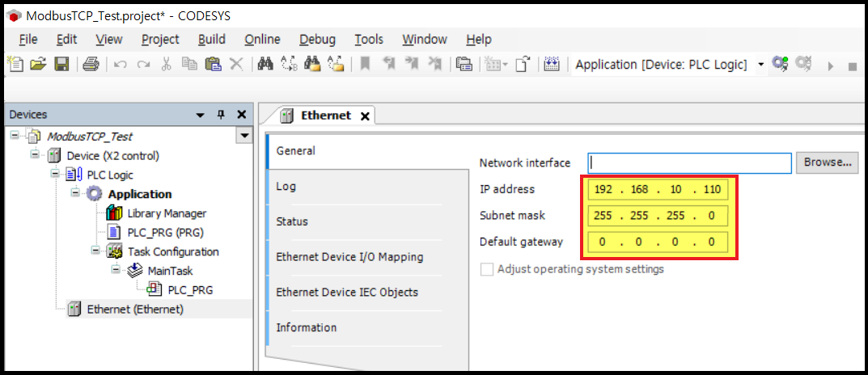Click the Login gear icon
The height and width of the screenshot is (375, 868).
pyautogui.click(x=781, y=64)
